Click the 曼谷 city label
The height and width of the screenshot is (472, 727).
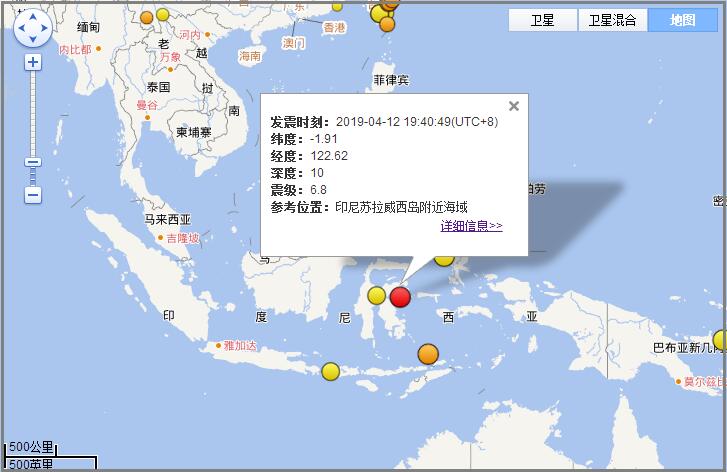click(x=147, y=105)
